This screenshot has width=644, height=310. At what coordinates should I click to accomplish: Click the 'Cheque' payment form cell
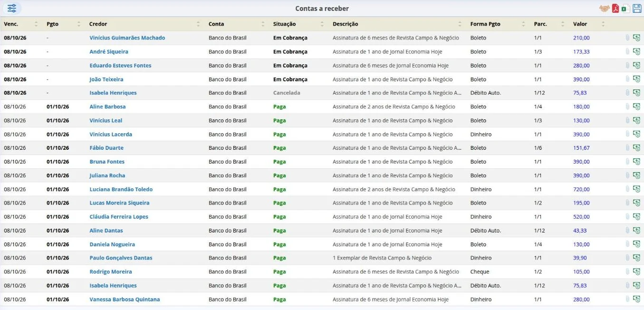480,271
